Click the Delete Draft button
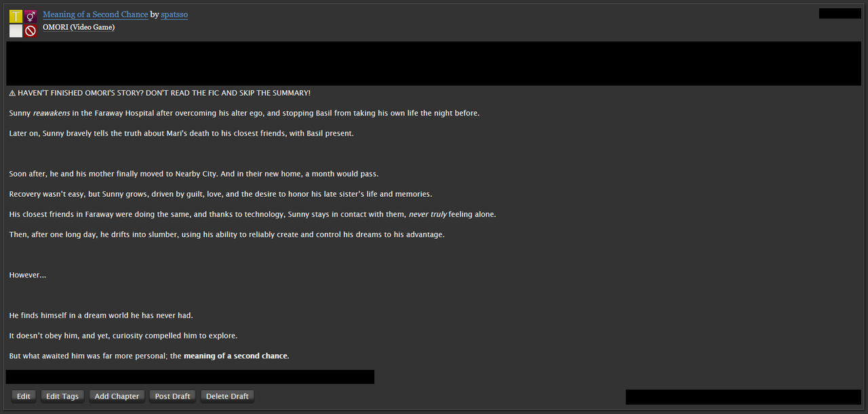The width and height of the screenshot is (868, 414). tap(227, 396)
